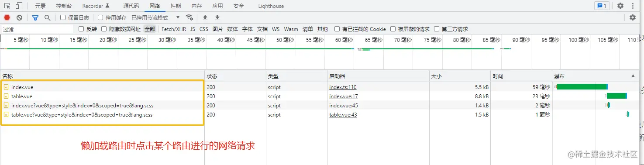Click index.vue green waterfall bar

tap(582, 87)
